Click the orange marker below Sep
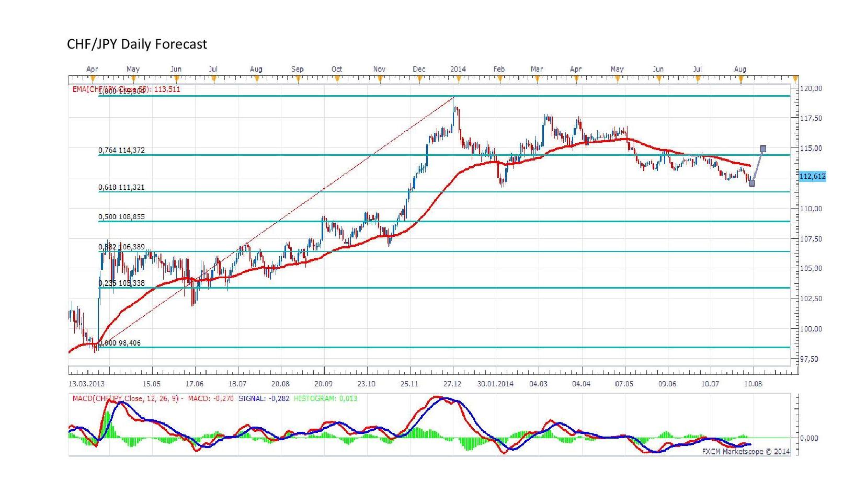The width and height of the screenshot is (866, 504). click(298, 79)
